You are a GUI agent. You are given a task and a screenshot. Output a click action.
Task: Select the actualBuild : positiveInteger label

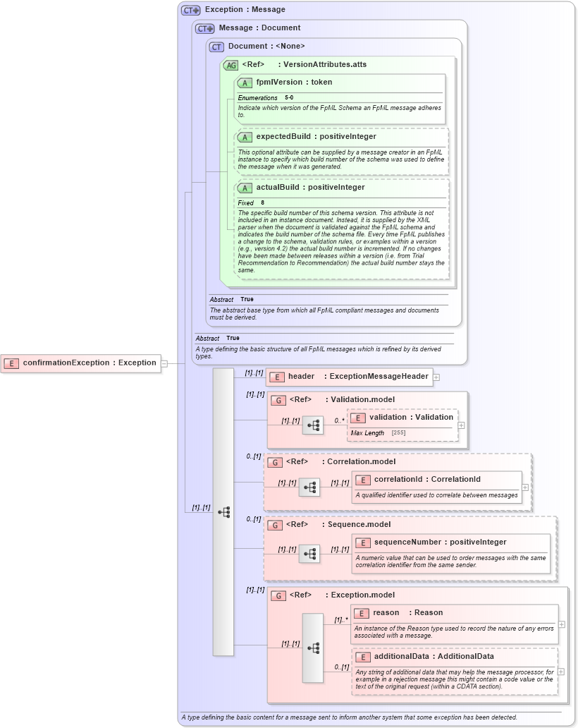[310, 187]
